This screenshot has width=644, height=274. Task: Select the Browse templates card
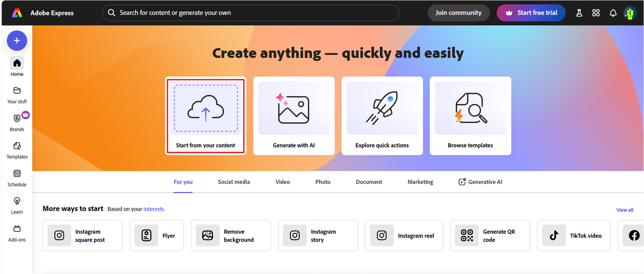pos(470,116)
